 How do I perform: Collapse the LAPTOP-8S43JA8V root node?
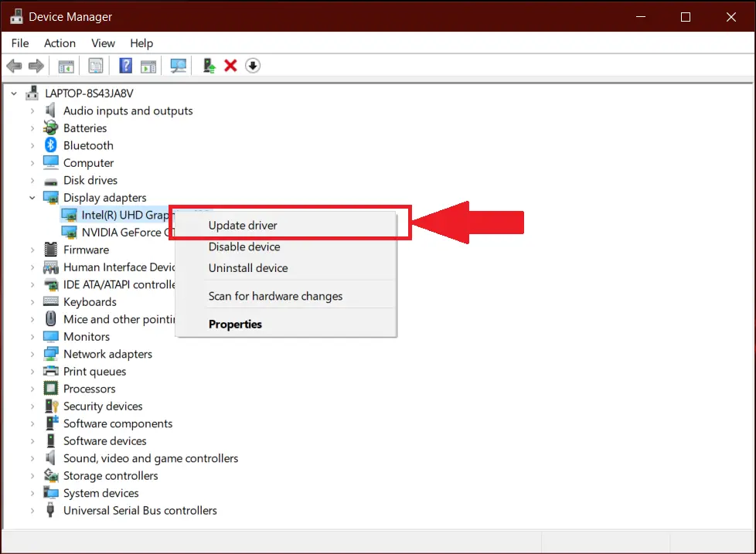click(14, 93)
